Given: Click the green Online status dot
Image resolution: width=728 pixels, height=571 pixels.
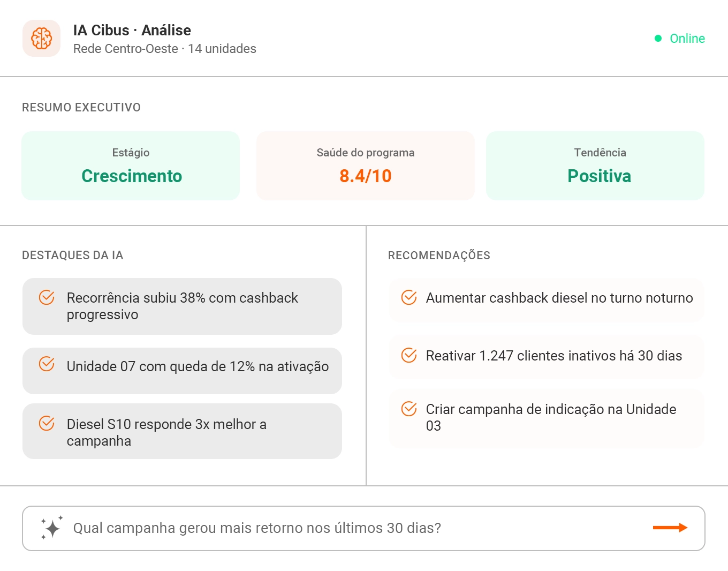Looking at the screenshot, I should 658,39.
